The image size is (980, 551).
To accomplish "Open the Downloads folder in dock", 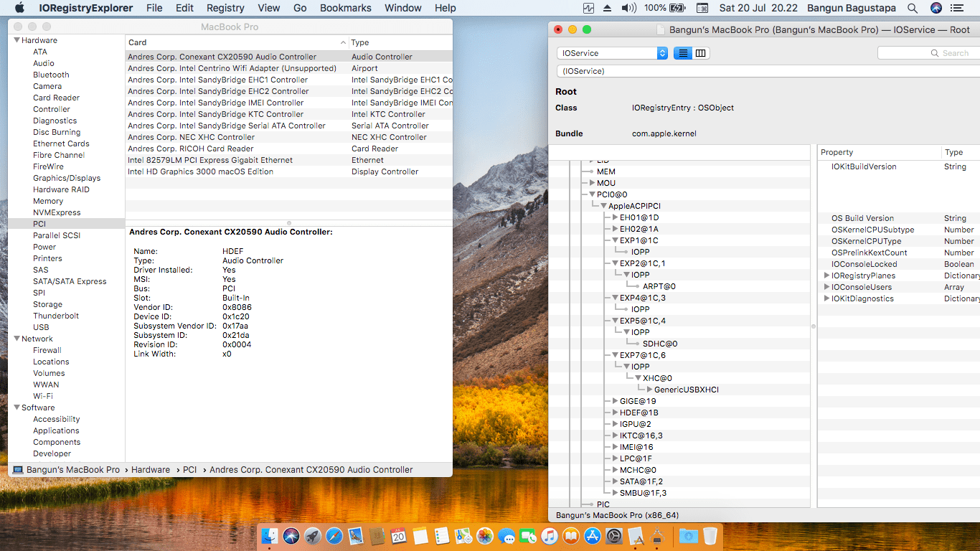I will tap(688, 535).
